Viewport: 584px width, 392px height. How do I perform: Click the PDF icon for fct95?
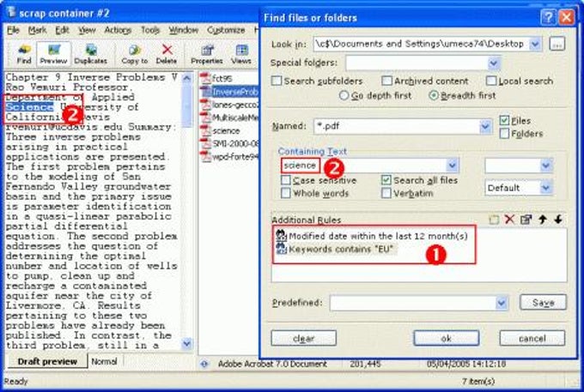click(205, 78)
